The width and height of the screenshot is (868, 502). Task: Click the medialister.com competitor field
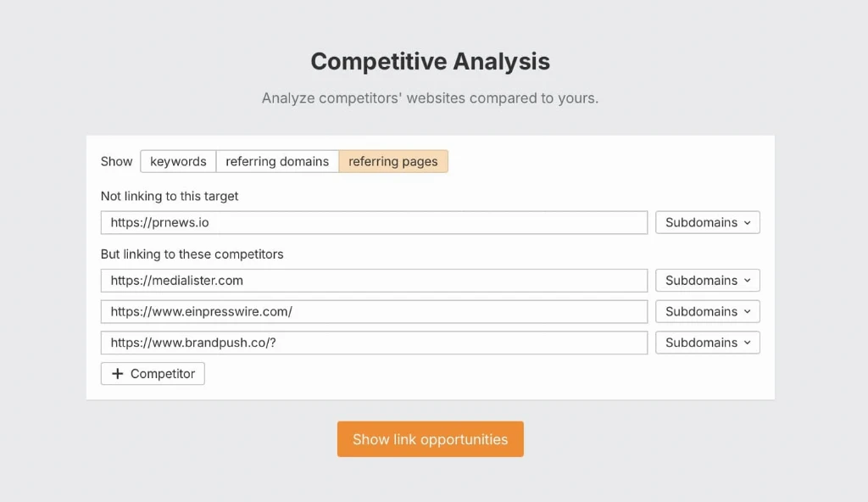[374, 281]
